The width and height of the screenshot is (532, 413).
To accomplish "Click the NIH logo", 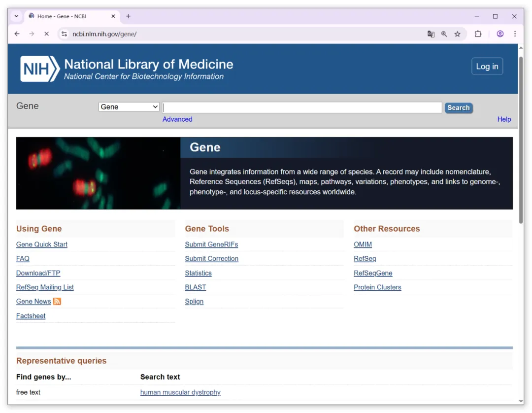I will (x=40, y=69).
